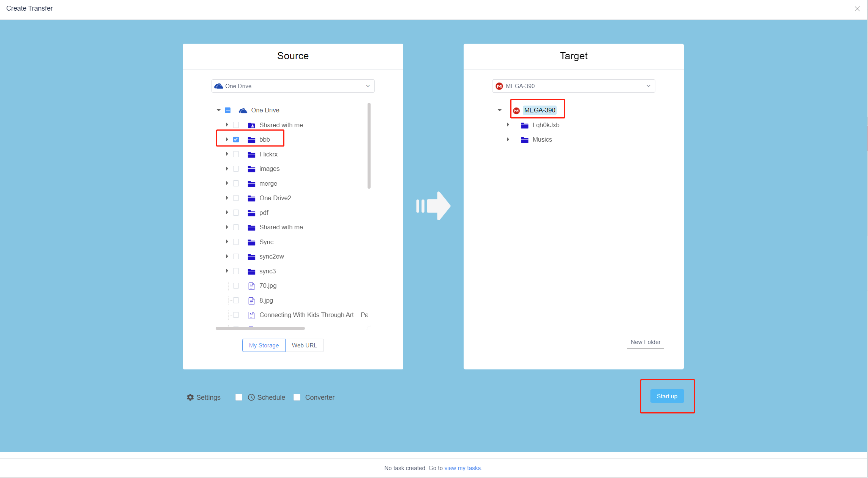The width and height of the screenshot is (868, 478).
Task: Click the MEGA-390 target service icon
Action: [x=517, y=110]
